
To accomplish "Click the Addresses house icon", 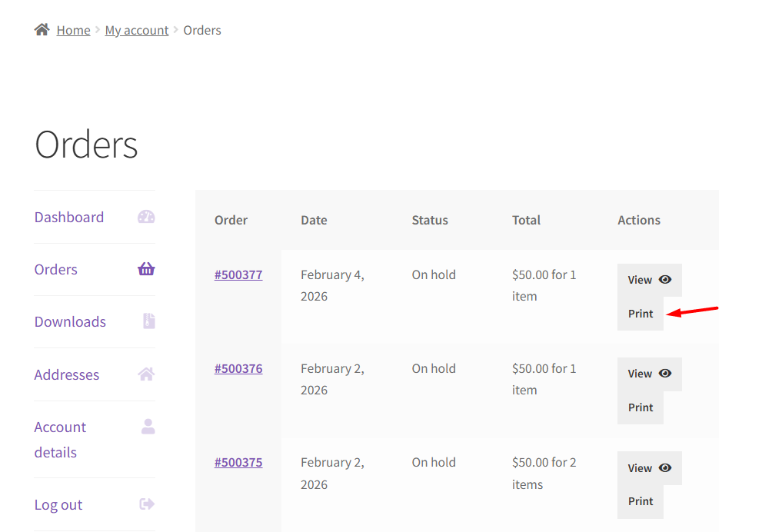I will [x=146, y=374].
